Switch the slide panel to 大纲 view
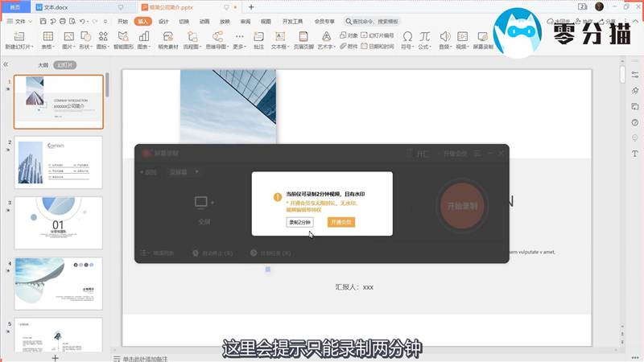This screenshot has width=644, height=362. click(x=43, y=64)
